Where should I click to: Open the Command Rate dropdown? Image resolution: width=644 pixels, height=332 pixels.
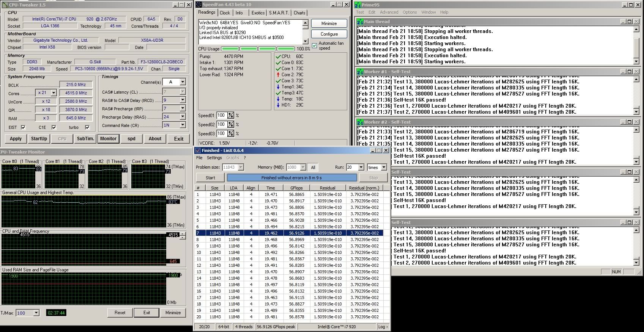click(x=183, y=125)
